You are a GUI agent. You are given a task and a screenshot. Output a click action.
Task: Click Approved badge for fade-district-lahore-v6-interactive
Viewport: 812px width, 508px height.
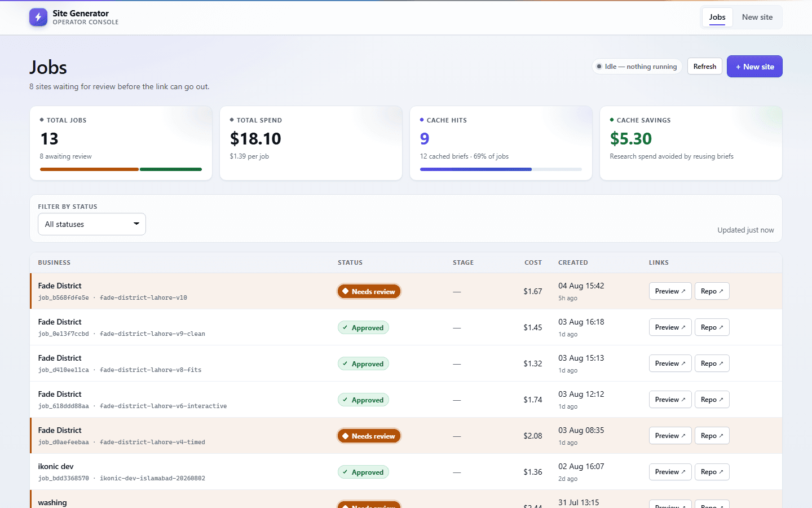click(x=363, y=400)
